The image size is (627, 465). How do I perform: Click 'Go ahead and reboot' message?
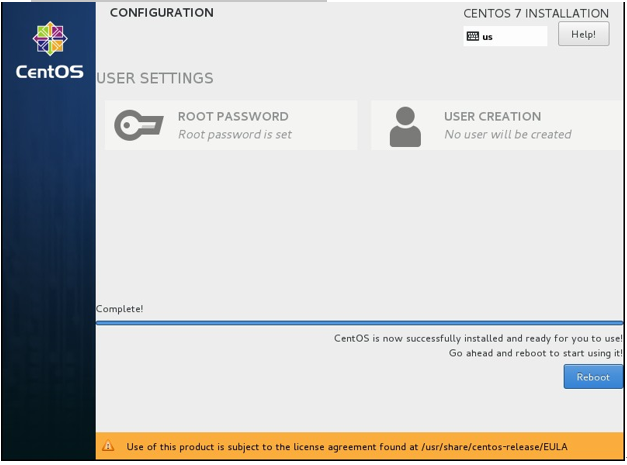[536, 353]
